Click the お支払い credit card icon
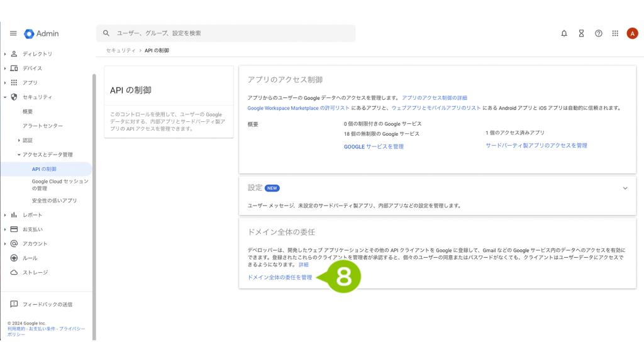644x362 pixels. click(x=14, y=229)
